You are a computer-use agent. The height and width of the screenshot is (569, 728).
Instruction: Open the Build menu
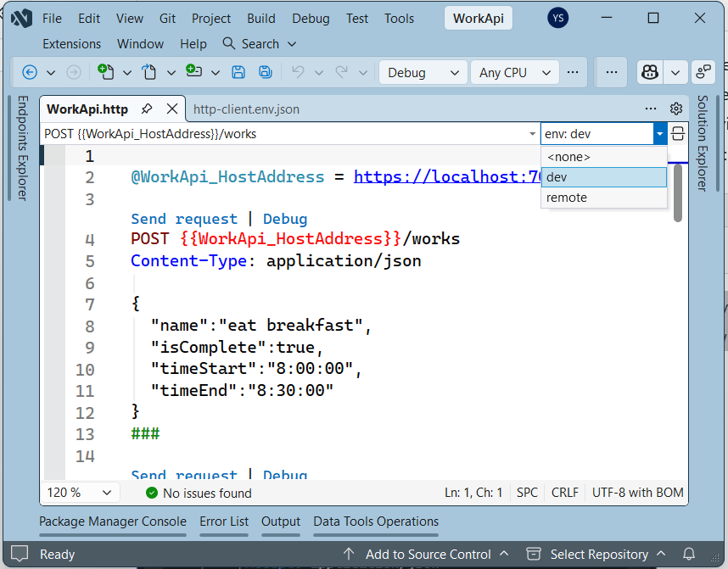coord(261,19)
